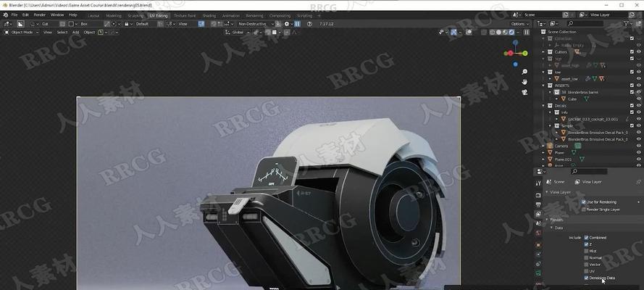Open the viewport View menu
The height and width of the screenshot is (290, 644).
48,32
